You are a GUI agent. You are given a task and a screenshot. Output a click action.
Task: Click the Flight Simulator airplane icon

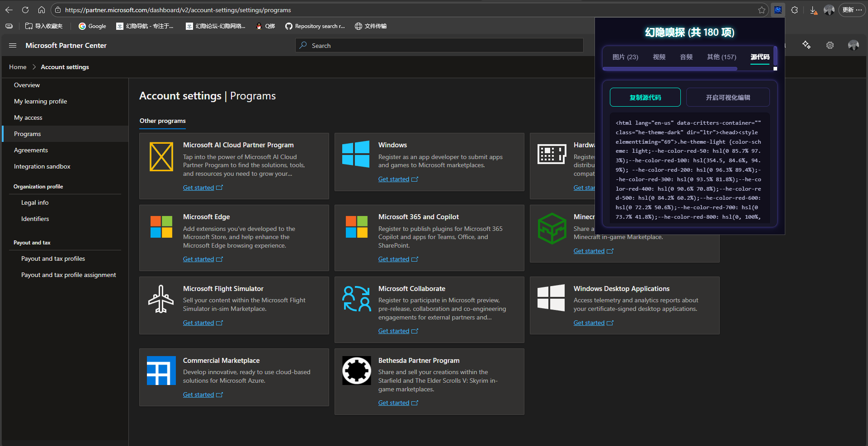pos(161,299)
